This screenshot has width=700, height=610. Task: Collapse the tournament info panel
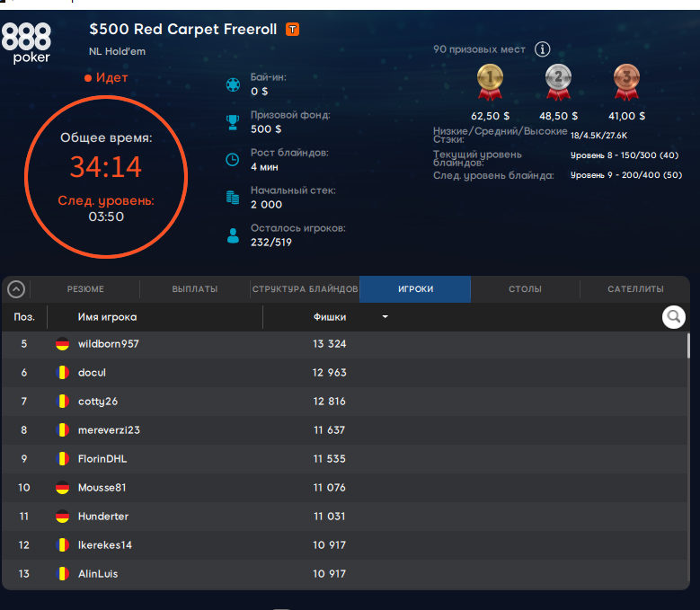pos(16,289)
